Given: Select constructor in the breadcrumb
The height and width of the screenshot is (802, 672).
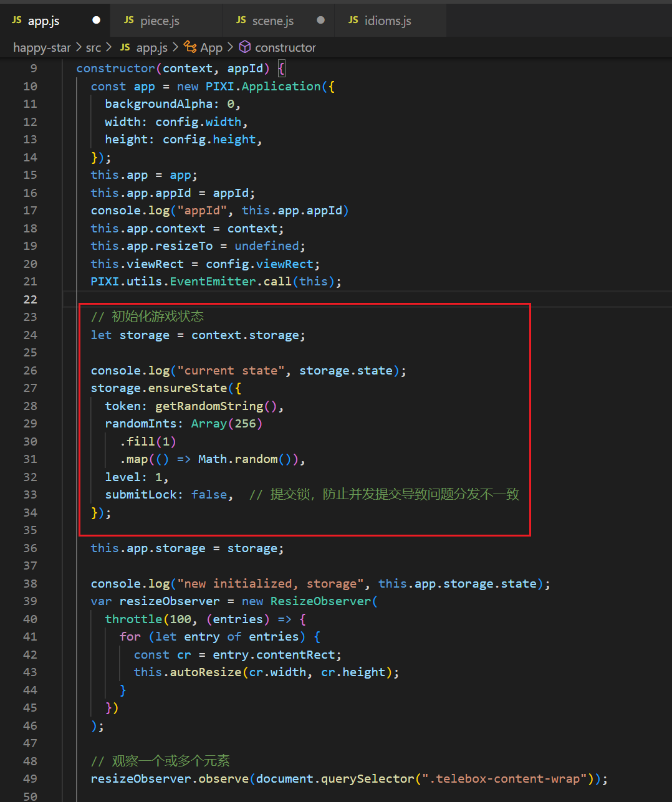Looking at the screenshot, I should click(286, 47).
